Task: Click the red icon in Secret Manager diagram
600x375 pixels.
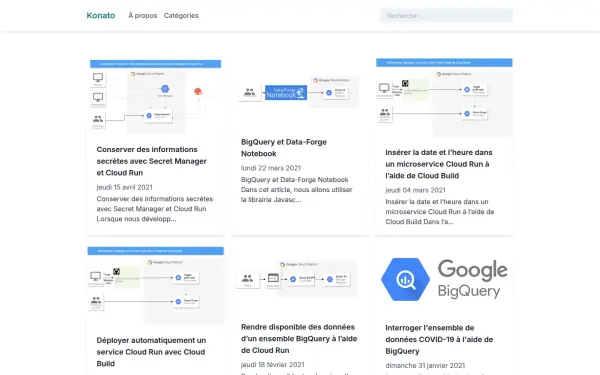Action: point(198,91)
